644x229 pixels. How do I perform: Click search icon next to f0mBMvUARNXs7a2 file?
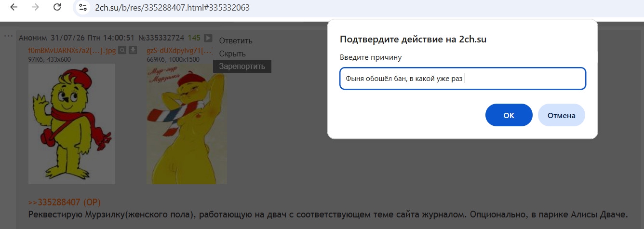point(122,50)
